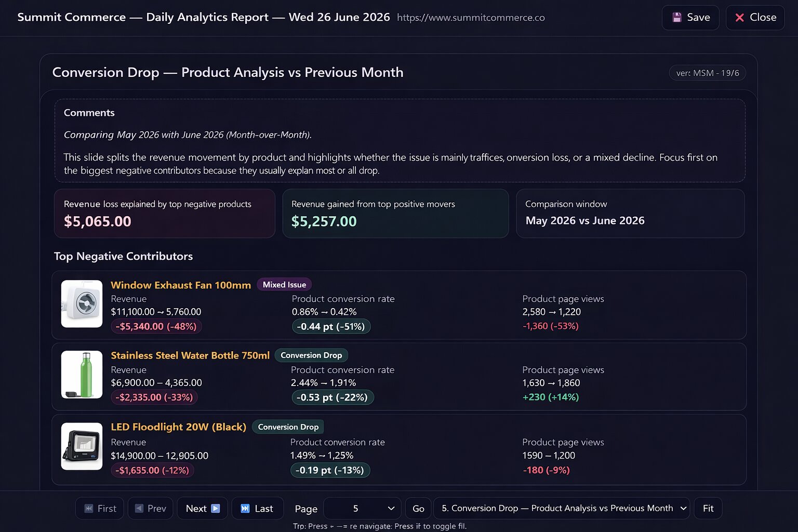Click the red X Close icon
Screen dimensions: 798x532
pos(739,18)
